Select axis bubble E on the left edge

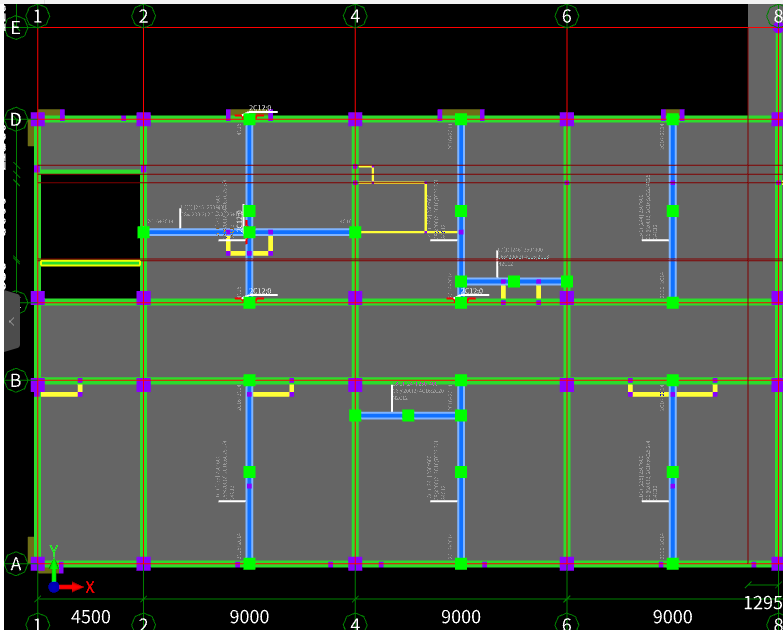(15, 27)
